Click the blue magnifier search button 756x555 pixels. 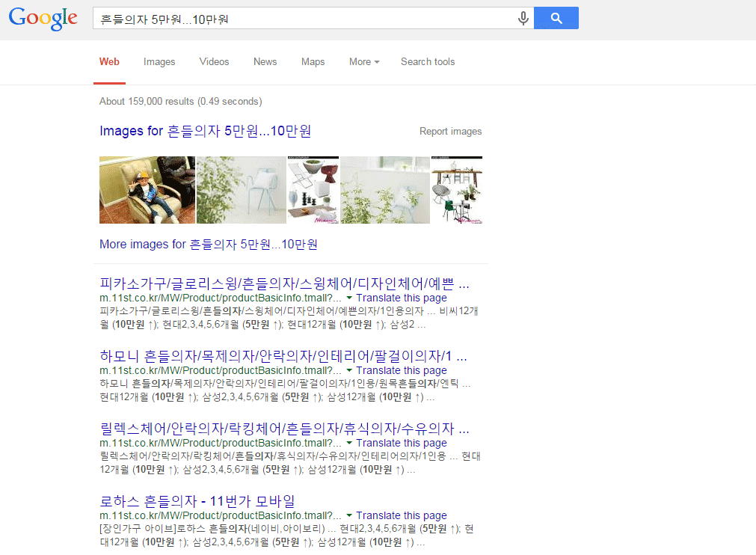(556, 18)
